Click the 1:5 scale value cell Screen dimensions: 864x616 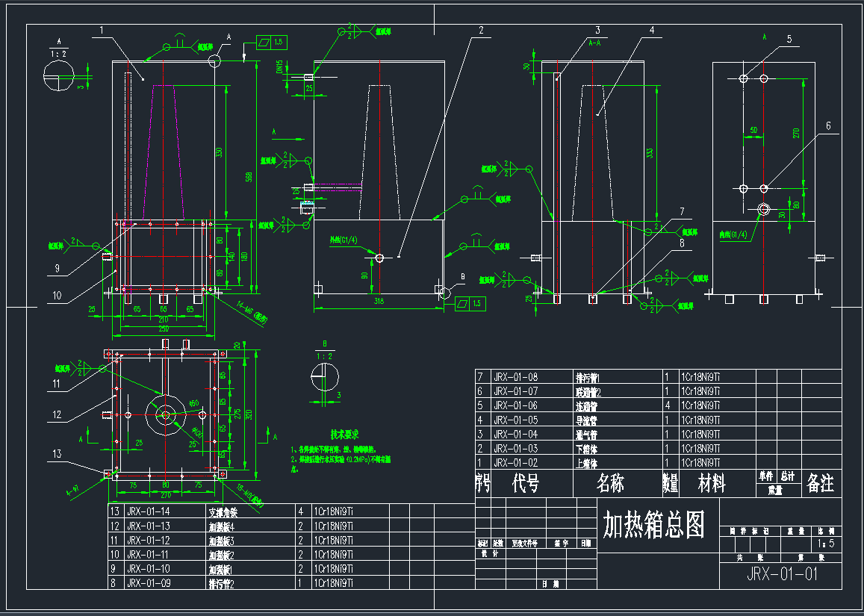tap(824, 544)
